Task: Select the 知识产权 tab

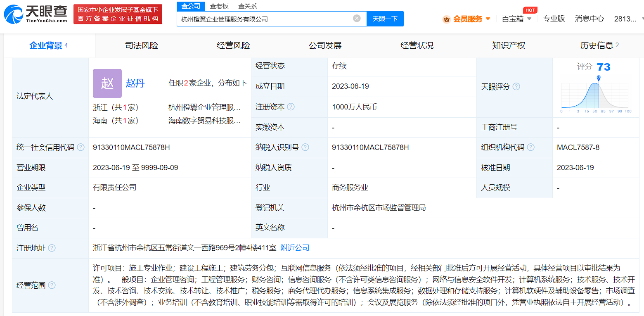Action: [509, 45]
